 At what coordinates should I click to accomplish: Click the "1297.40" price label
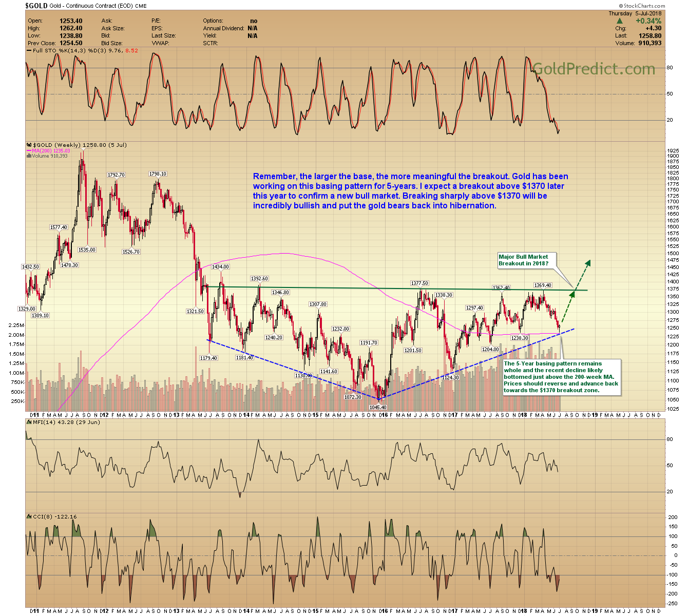coord(474,308)
